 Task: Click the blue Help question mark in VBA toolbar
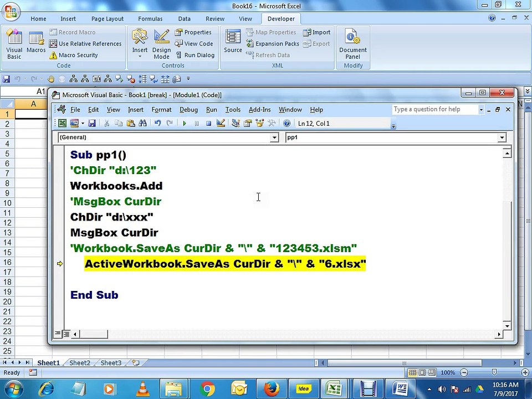pos(287,123)
